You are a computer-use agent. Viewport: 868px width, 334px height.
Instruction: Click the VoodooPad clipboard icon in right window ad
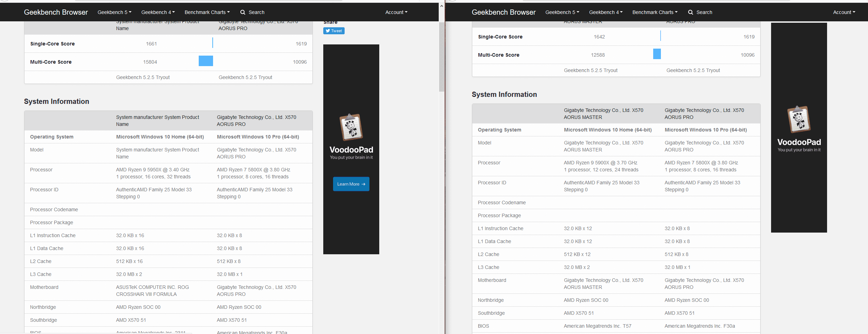799,119
